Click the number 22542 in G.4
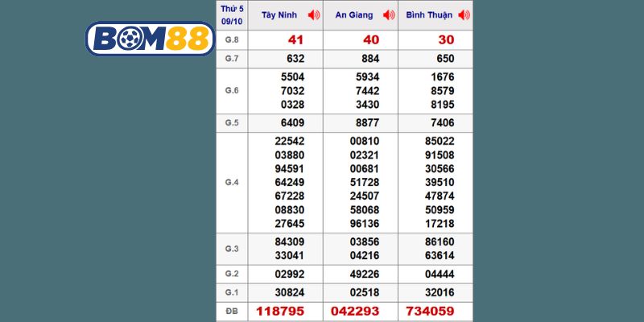This screenshot has width=644, height=322. [x=290, y=142]
